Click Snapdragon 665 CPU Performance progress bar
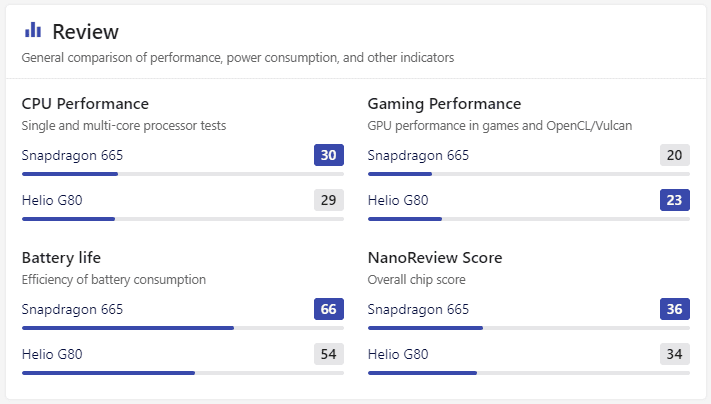The height and width of the screenshot is (404, 711). click(182, 174)
